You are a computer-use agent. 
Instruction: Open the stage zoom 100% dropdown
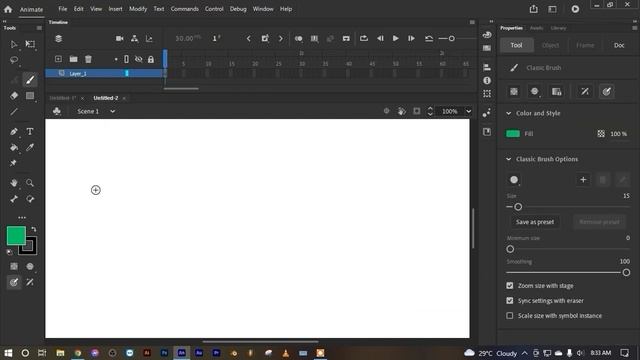pos(469,111)
